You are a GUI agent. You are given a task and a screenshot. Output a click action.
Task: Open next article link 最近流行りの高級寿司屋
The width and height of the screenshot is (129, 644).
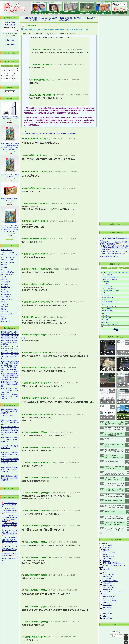tap(77, 19)
